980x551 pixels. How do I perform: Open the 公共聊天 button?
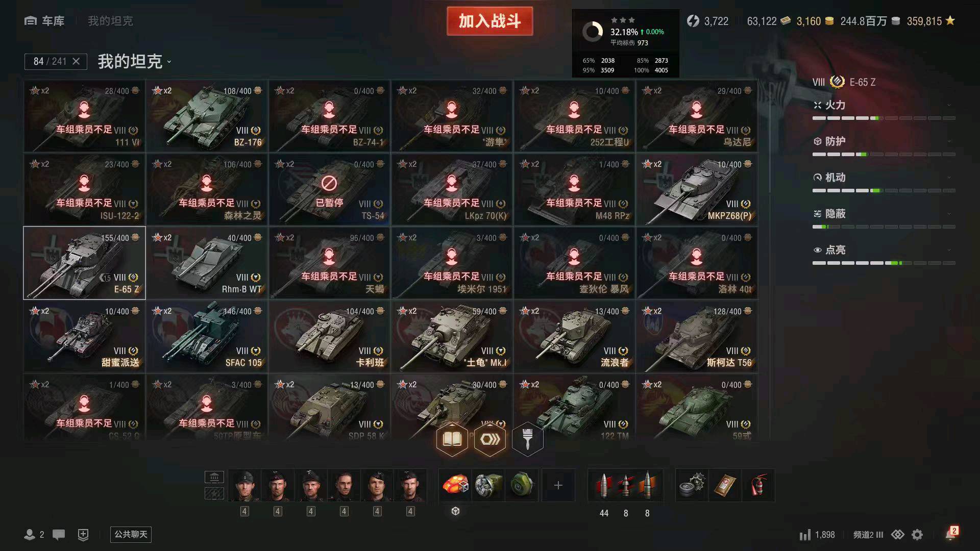[x=131, y=534]
